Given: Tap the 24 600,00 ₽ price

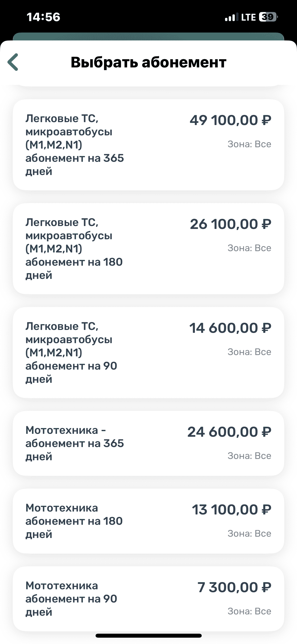Looking at the screenshot, I should 229,432.
